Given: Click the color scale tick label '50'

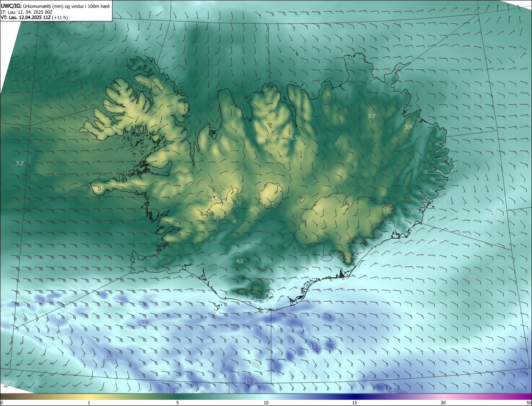Looking at the screenshot, I should (529, 403).
